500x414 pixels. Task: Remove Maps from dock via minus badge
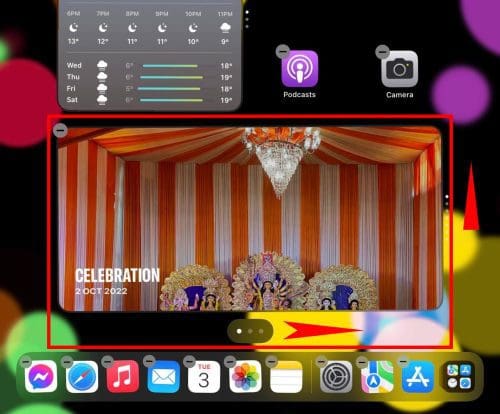pos(362,361)
